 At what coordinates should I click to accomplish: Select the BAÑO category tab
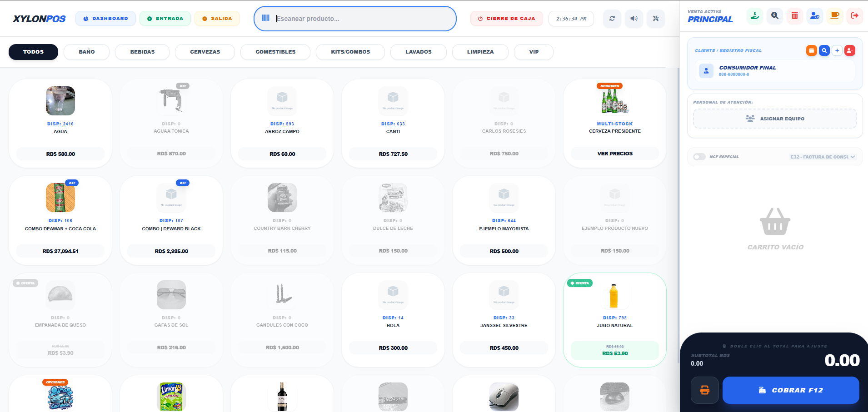point(86,52)
